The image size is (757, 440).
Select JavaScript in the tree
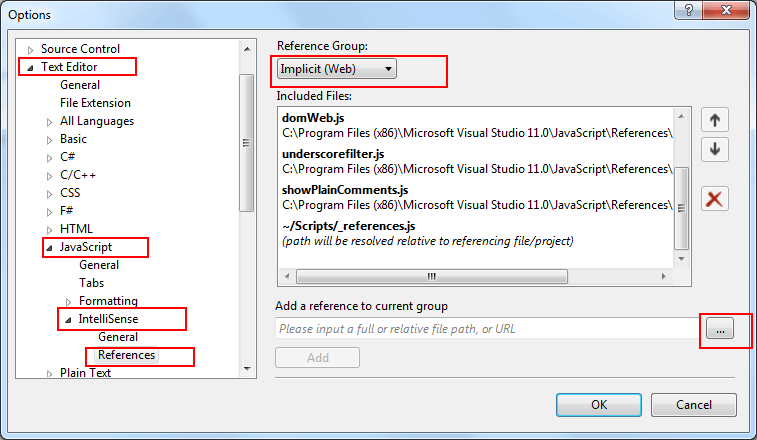tap(85, 247)
